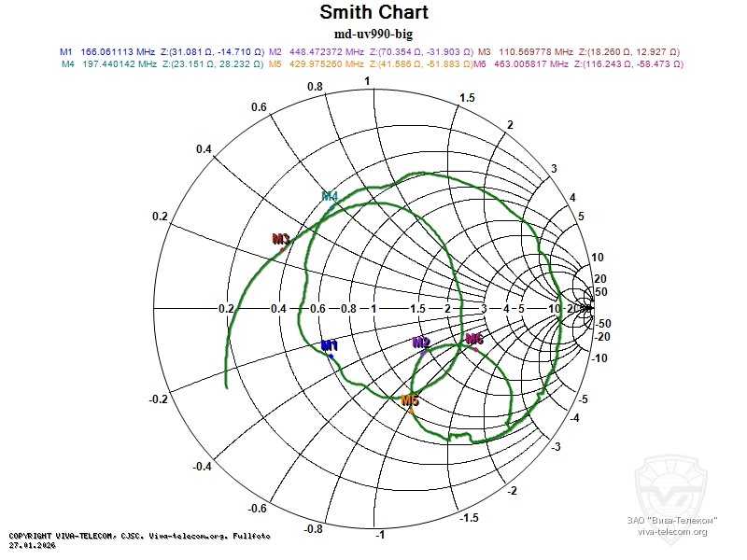Click the orange M5 marker
The image size is (747, 560).
pyautogui.click(x=410, y=402)
